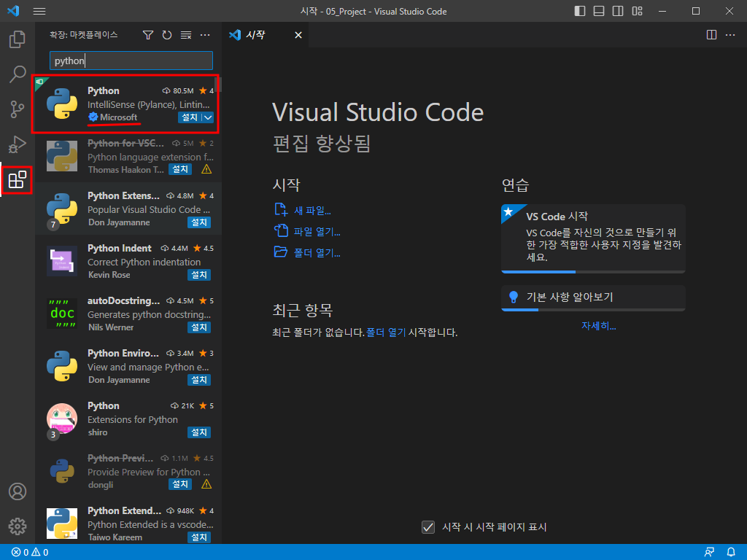
Task: Click the 파일 열기 link
Action: pyautogui.click(x=317, y=231)
